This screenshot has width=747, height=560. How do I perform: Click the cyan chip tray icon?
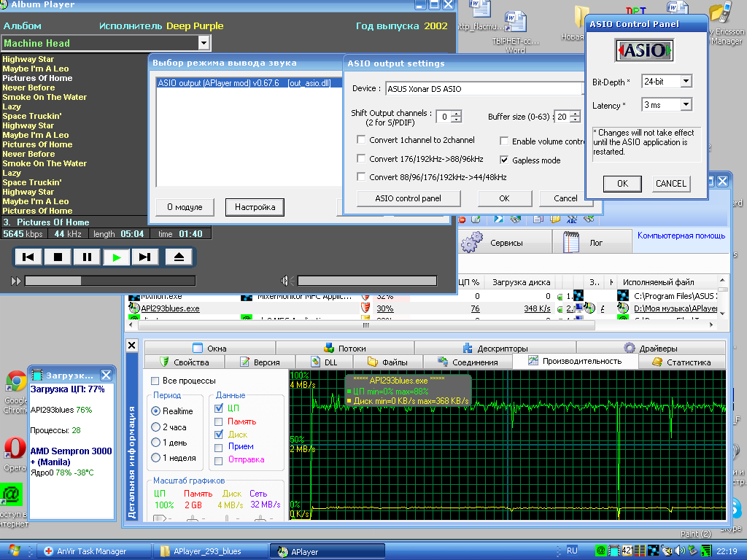614,551
